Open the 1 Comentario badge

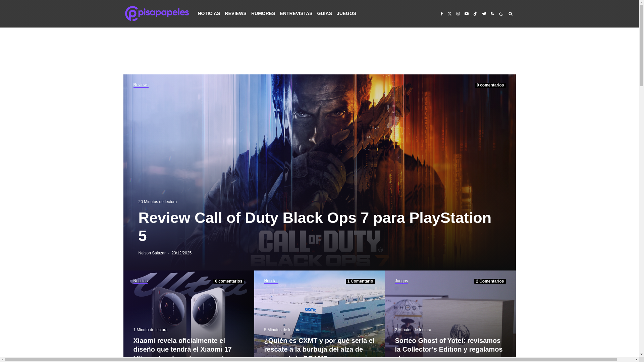pos(360,281)
